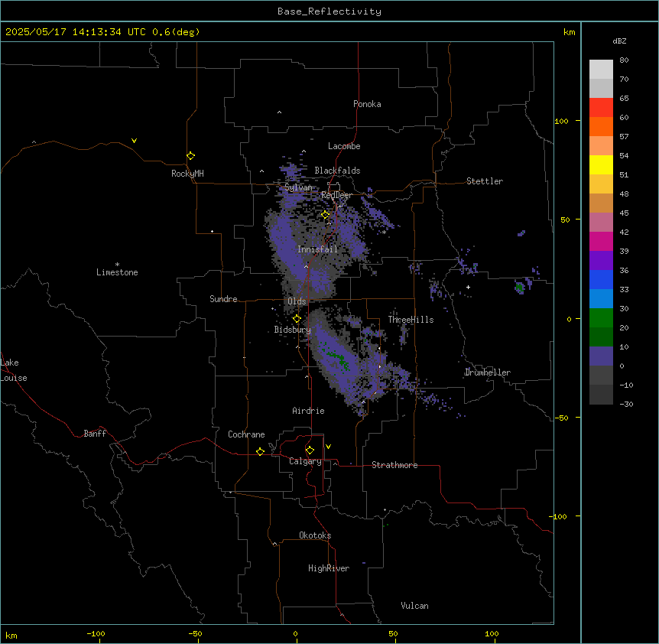Select the yellow diamond marker below Cochrane
Viewport: 659px width, 644px height.
[x=260, y=451]
